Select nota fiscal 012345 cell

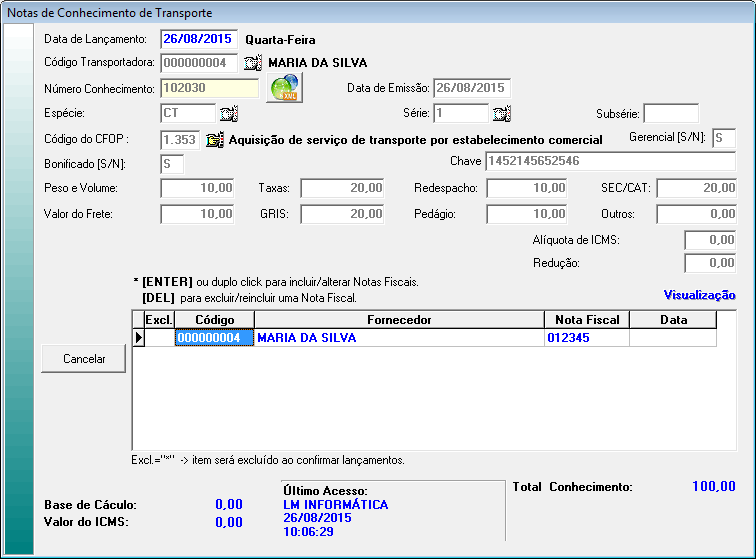pos(586,338)
